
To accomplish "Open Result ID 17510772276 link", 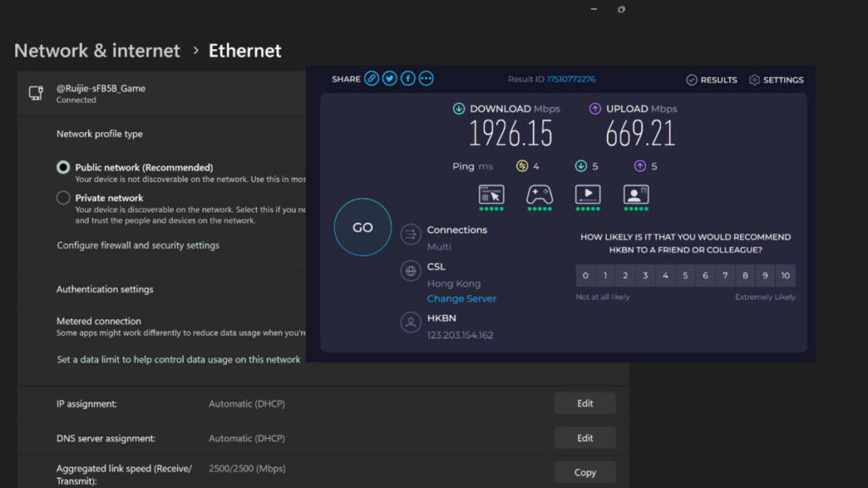I will (x=571, y=79).
